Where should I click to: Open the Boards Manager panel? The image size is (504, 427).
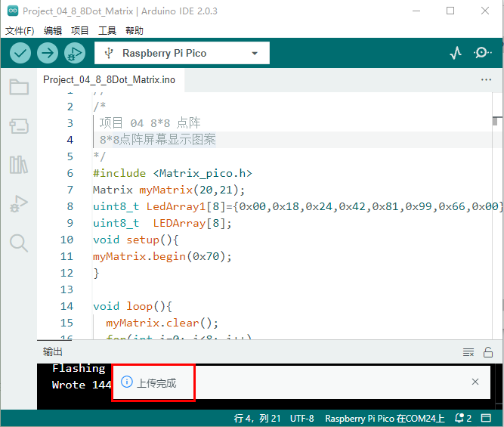pos(19,126)
